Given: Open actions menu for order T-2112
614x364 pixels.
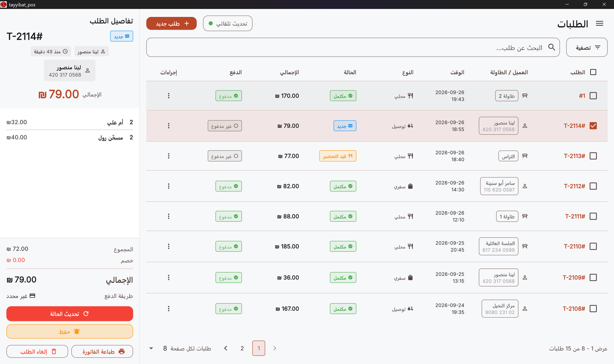Looking at the screenshot, I should point(168,186).
